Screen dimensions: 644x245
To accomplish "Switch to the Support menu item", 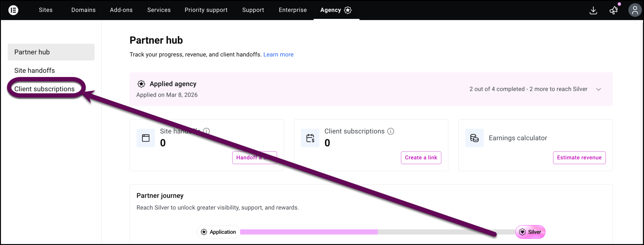I will pos(253,10).
